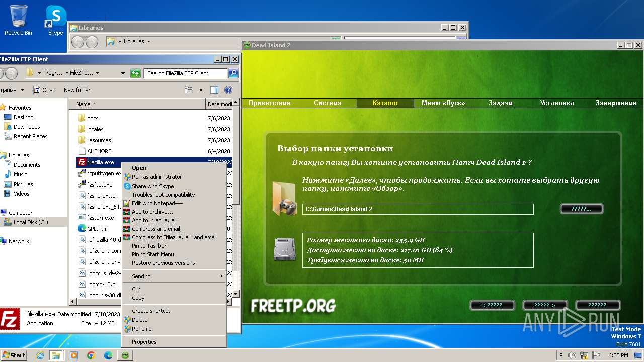Image resolution: width=644 pixels, height=362 pixels.
Task: Click the GPL.html Edge icon
Action: coord(82,229)
